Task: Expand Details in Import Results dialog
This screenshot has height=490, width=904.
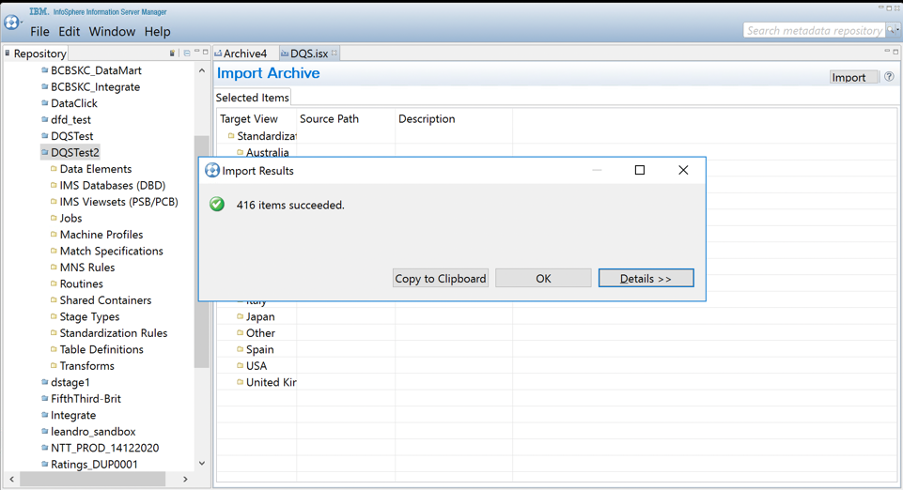Action: pyautogui.click(x=645, y=279)
